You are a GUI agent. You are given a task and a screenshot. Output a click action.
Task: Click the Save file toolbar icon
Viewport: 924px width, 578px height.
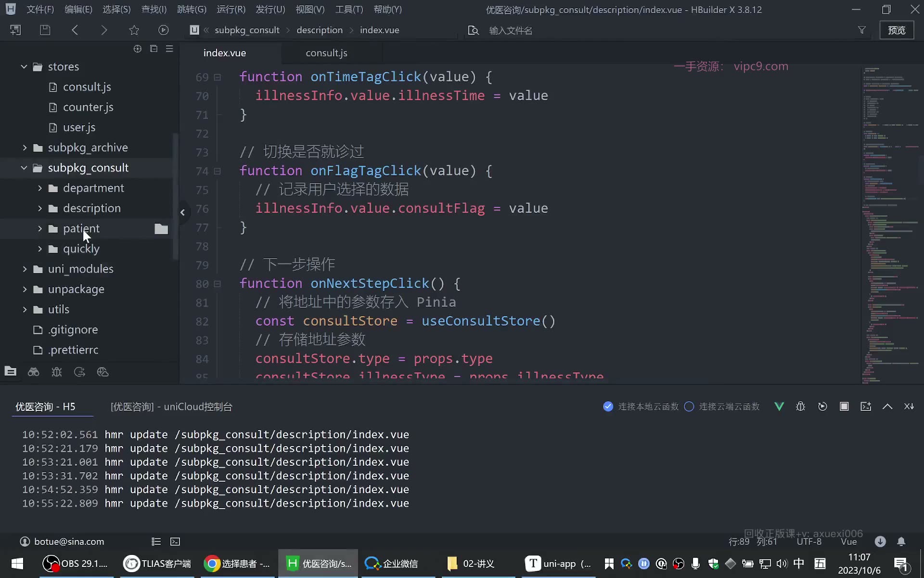click(45, 30)
